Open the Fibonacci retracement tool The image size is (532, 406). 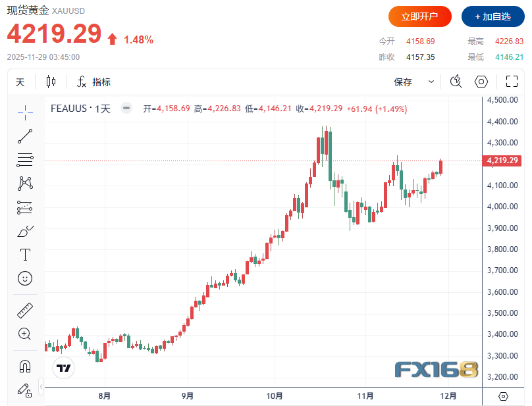coord(25,159)
